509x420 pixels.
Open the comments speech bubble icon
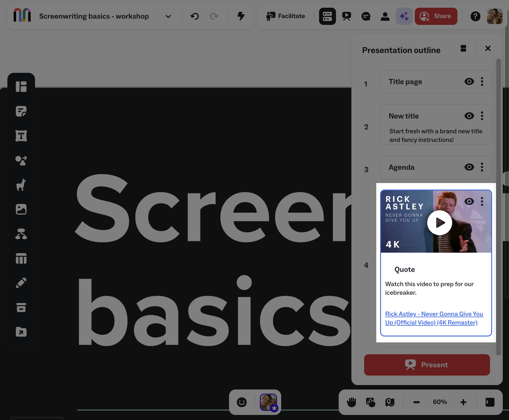coord(366,16)
